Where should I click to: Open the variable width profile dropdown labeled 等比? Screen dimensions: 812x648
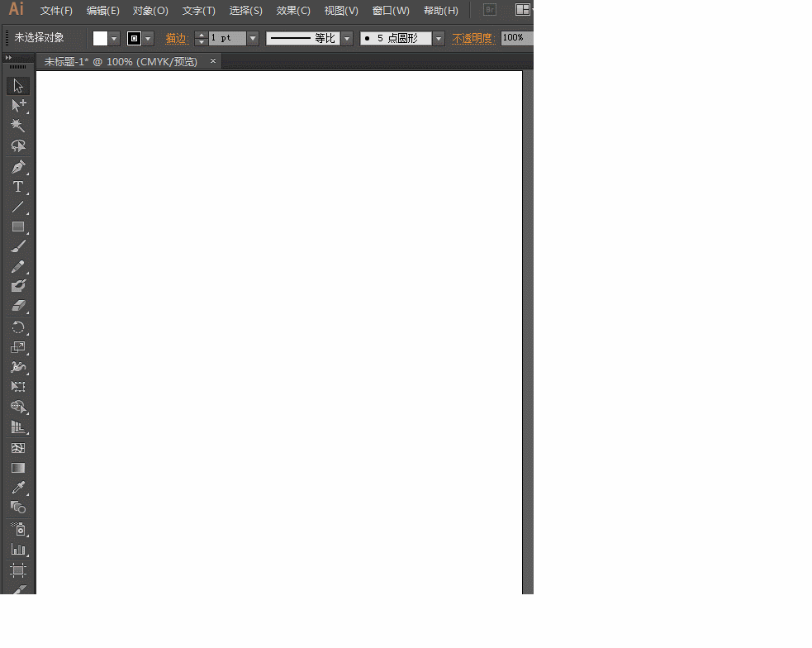click(346, 38)
